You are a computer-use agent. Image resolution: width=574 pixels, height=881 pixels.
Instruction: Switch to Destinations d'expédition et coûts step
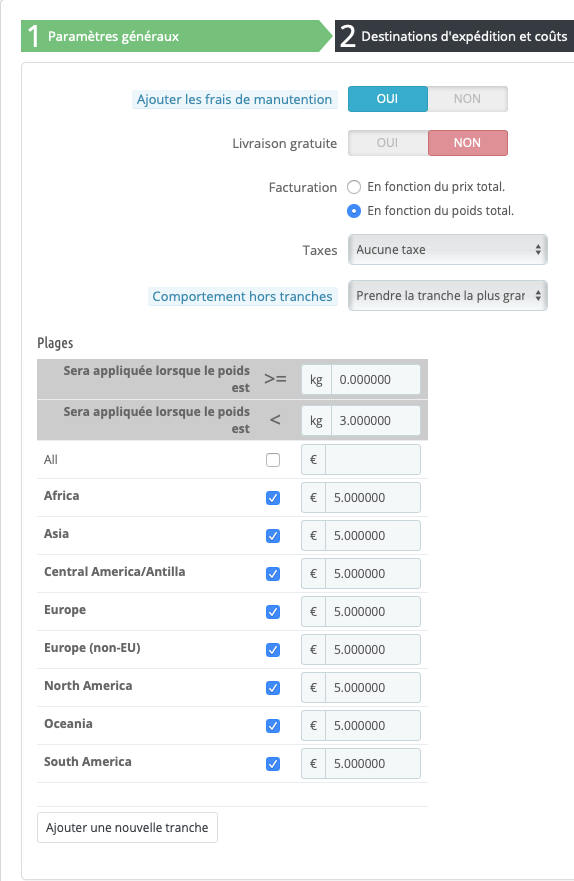click(x=454, y=36)
